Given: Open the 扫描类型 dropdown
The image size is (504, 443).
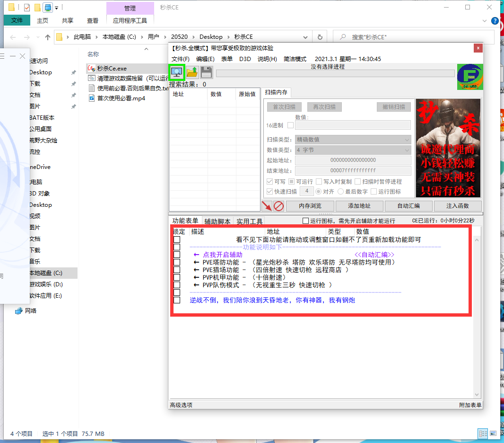Looking at the screenshot, I should [353, 140].
